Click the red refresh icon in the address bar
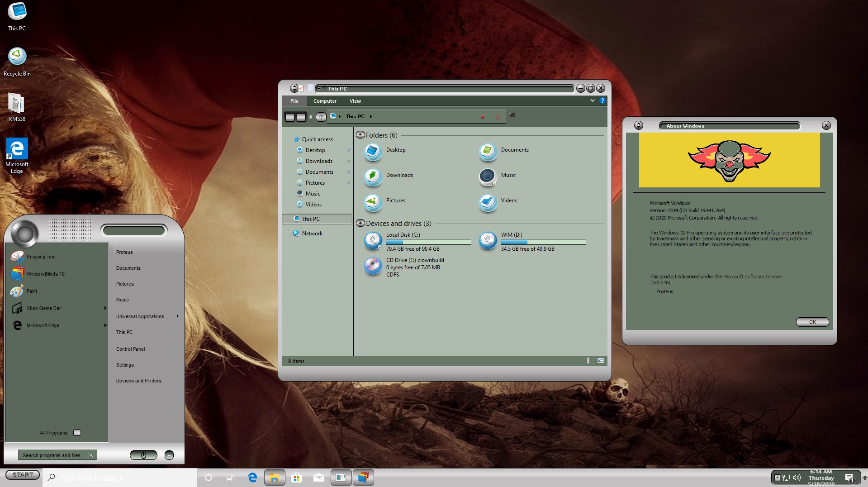Screen dimensions: 868x487 pyautogui.click(x=498, y=117)
